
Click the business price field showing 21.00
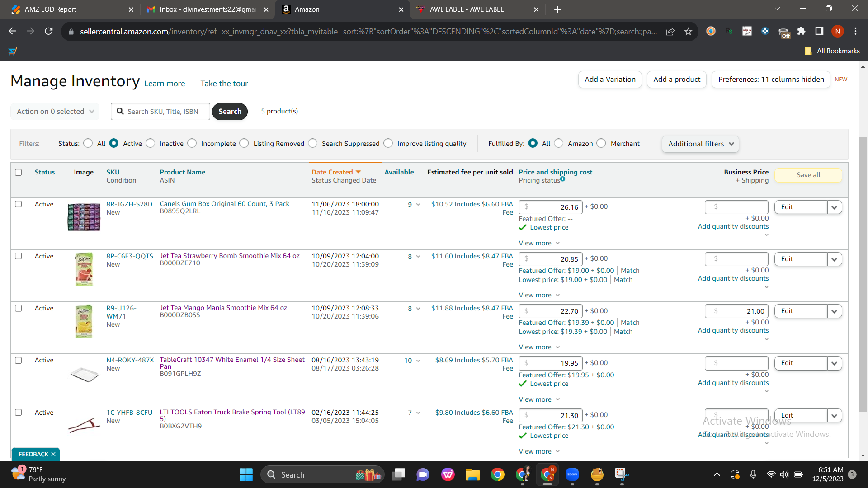coord(736,311)
